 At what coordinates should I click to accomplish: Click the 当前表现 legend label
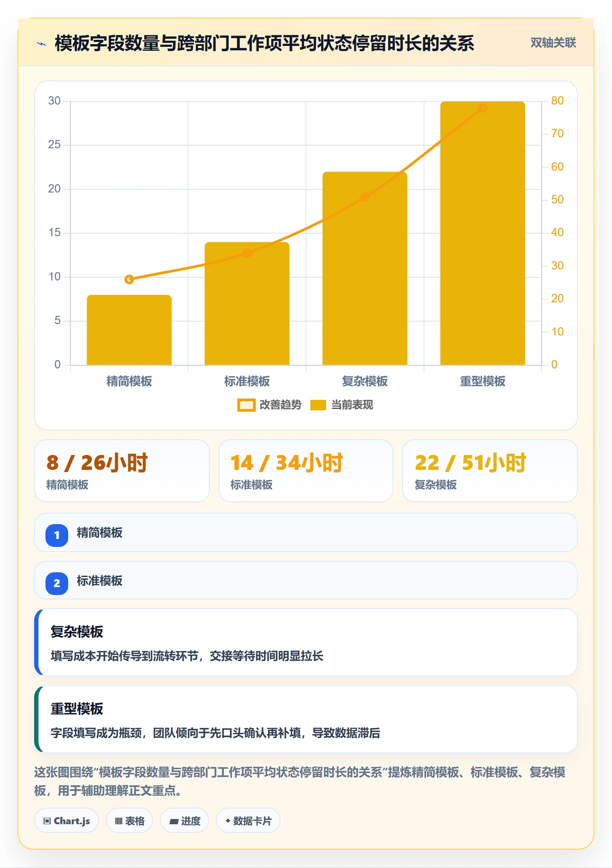tap(352, 405)
